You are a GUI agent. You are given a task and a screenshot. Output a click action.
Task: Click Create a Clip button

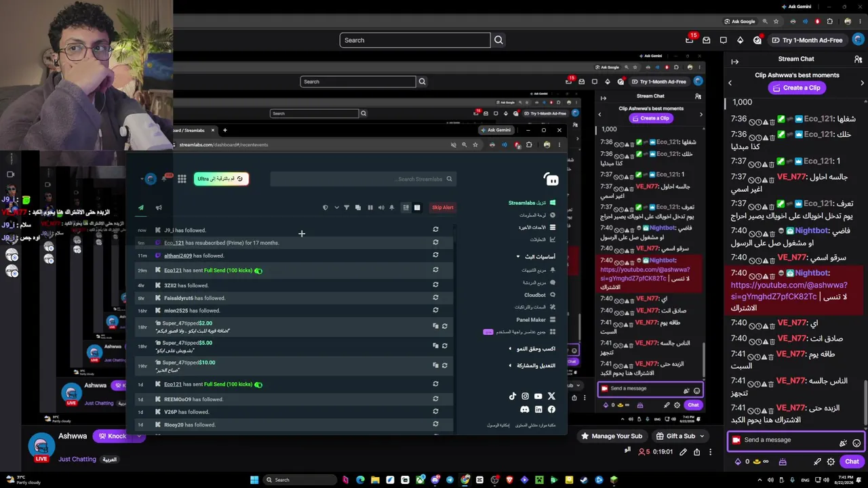(x=795, y=87)
